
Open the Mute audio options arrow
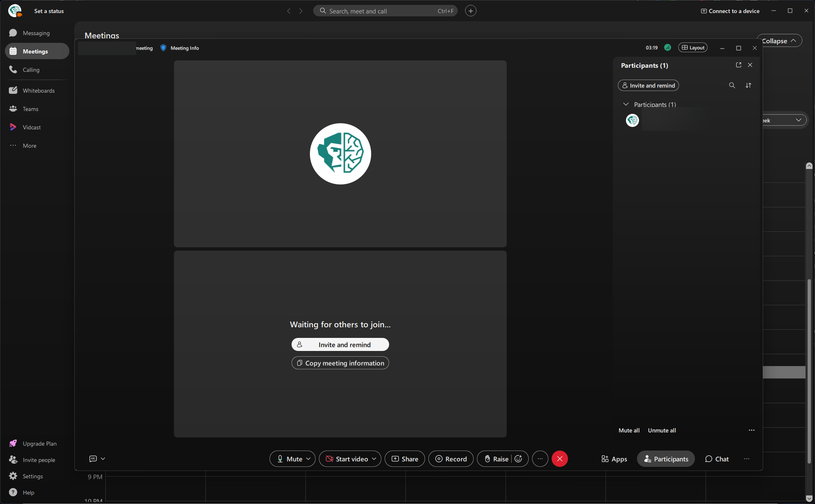coord(309,459)
